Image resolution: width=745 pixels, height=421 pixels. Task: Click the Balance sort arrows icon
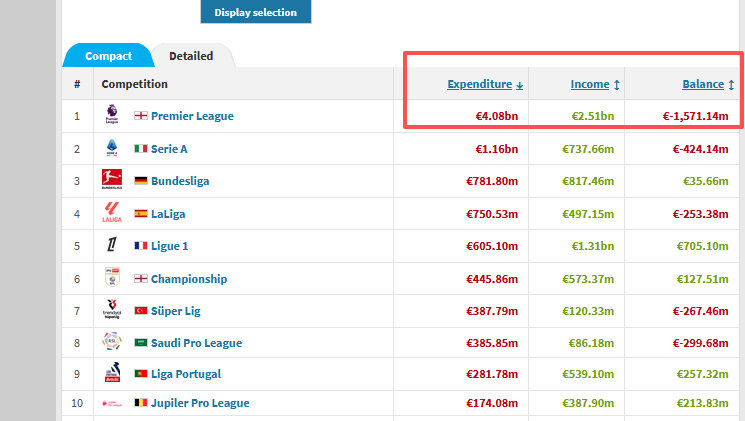(731, 85)
